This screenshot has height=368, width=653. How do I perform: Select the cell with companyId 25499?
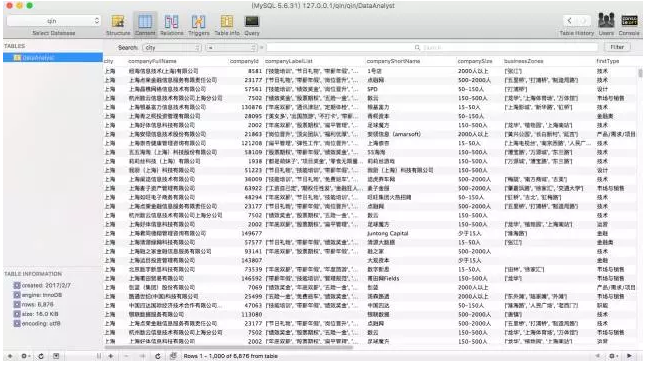(246, 297)
